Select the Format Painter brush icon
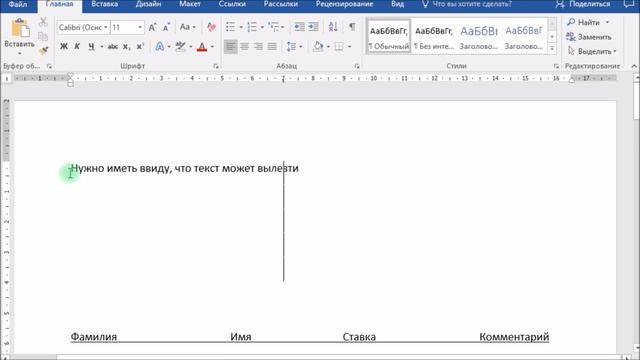 (x=43, y=51)
